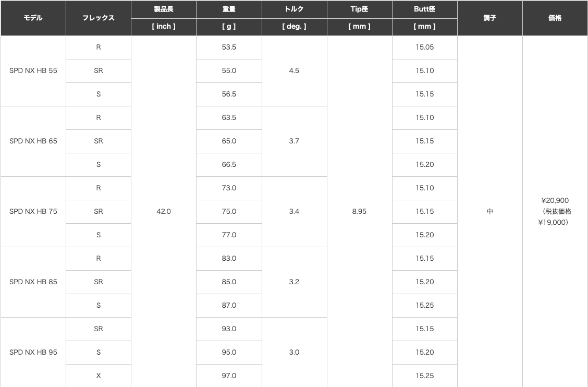Select the SPD NX HB 75 model cell
Screen dimensions: 588x387
click(x=33, y=212)
